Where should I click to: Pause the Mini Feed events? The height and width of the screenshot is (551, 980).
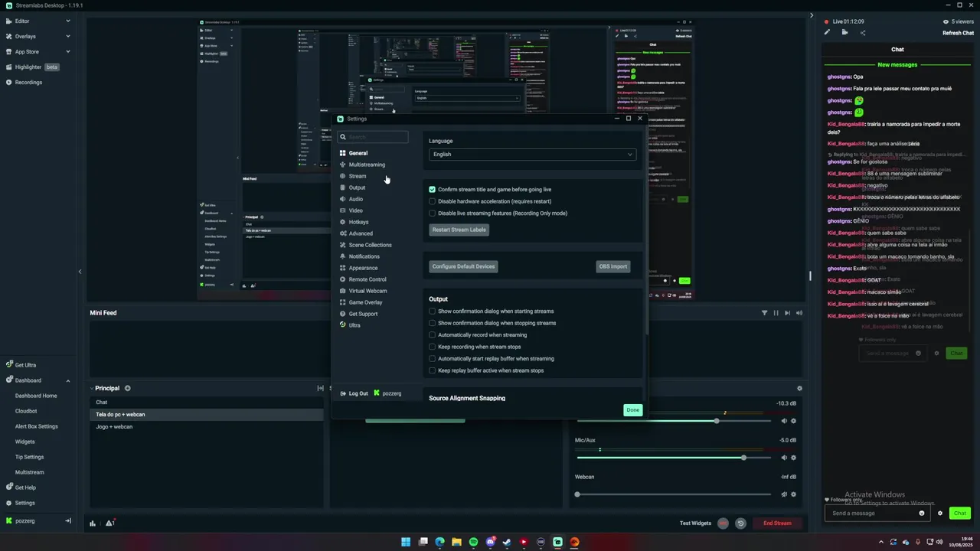[x=776, y=313]
